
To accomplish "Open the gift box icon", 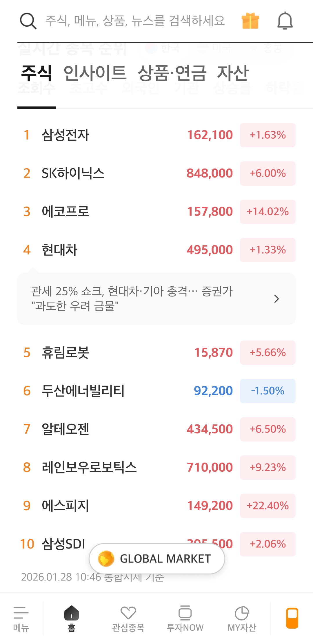I will click(x=250, y=21).
